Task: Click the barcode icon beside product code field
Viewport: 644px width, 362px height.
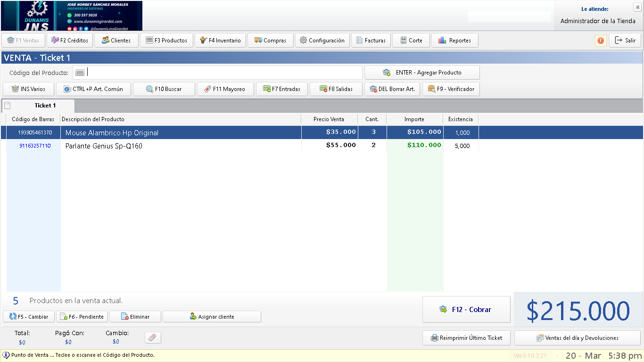Action: pyautogui.click(x=80, y=73)
